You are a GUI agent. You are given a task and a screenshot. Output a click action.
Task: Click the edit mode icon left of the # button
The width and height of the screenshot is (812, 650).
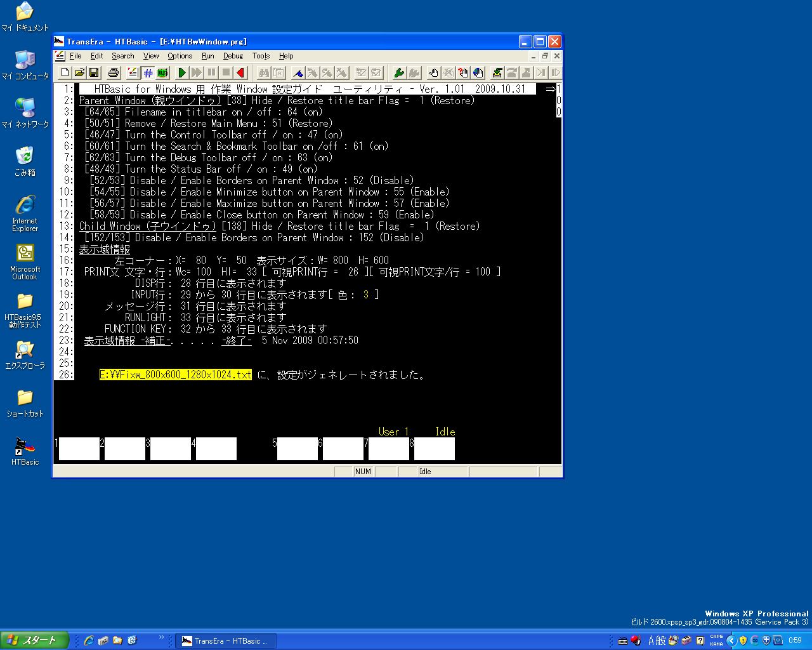133,73
